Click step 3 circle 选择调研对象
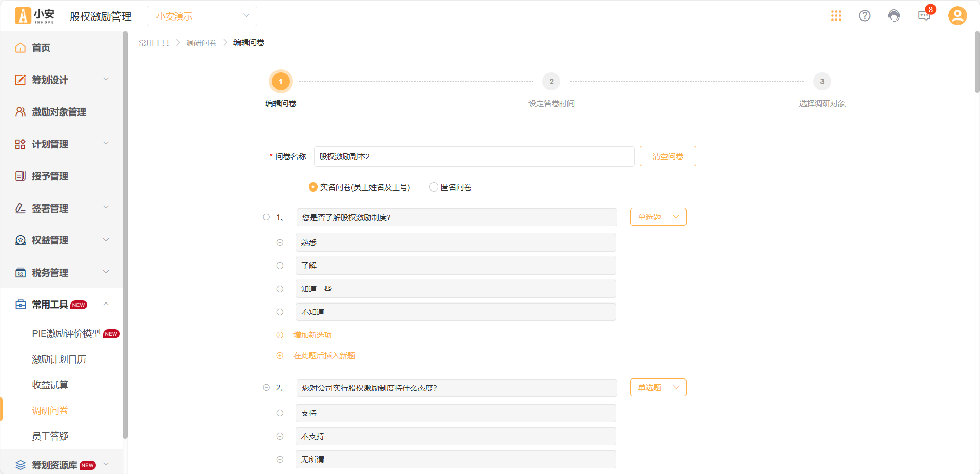 click(x=822, y=81)
